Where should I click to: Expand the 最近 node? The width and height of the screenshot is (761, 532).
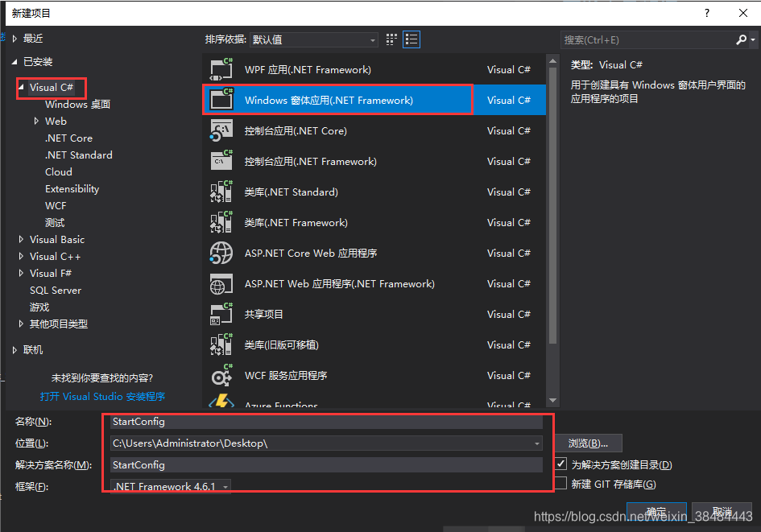pyautogui.click(x=14, y=39)
